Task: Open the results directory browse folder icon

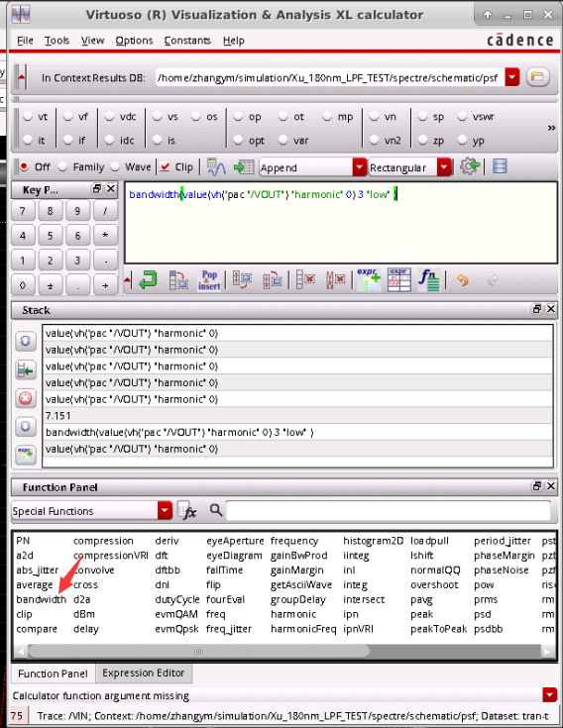Action: coord(537,76)
